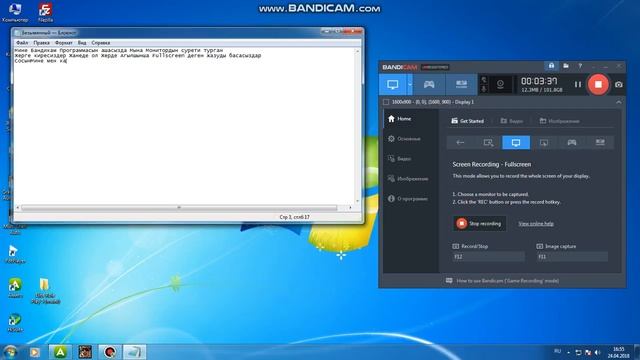This screenshot has height=360, width=640.
Task: Open the Файл menu in Notepad
Action: (22, 42)
